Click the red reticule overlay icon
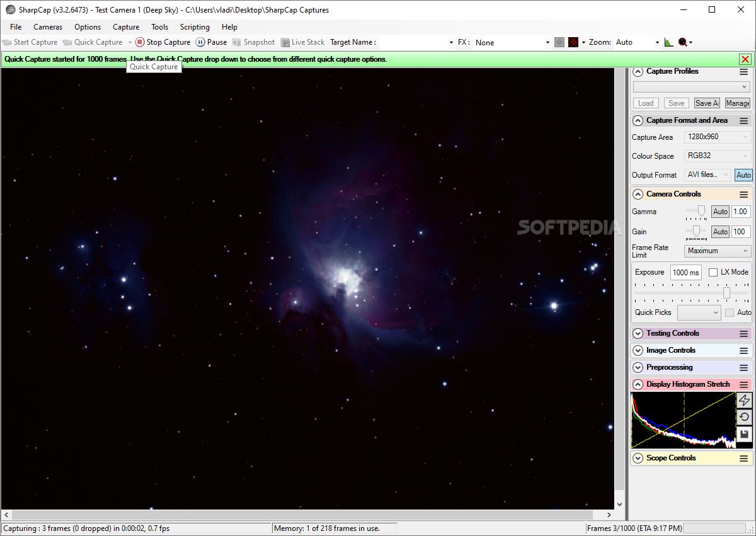Image resolution: width=756 pixels, height=536 pixels. pyautogui.click(x=573, y=42)
